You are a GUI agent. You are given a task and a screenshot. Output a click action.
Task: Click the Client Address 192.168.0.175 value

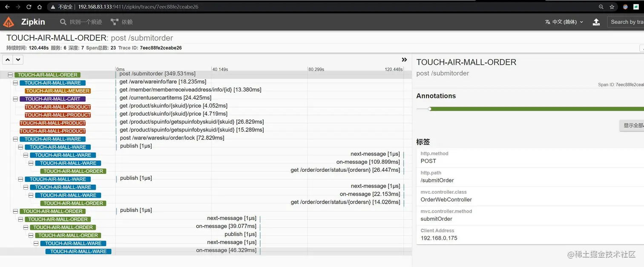coord(439,238)
